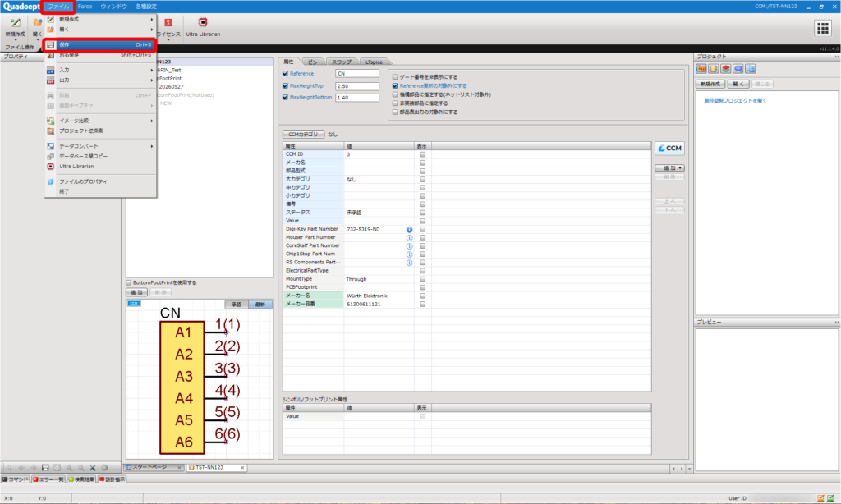Open the Force menu

click(85, 7)
